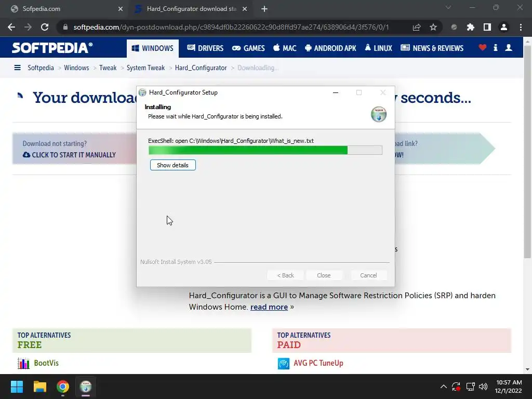
Task: Click the Hard_Configurator breadcrumb
Action: click(x=201, y=68)
